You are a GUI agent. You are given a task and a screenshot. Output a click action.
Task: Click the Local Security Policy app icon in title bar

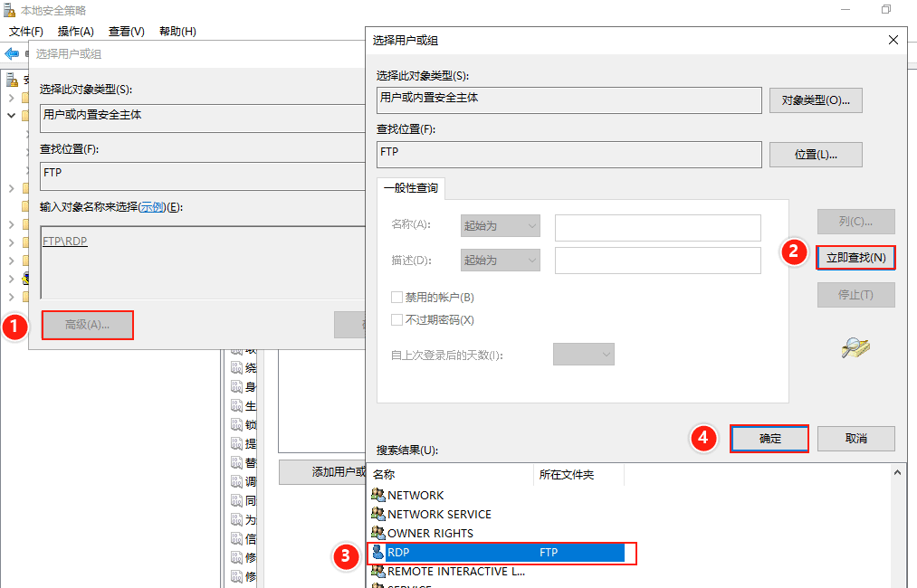(10, 10)
